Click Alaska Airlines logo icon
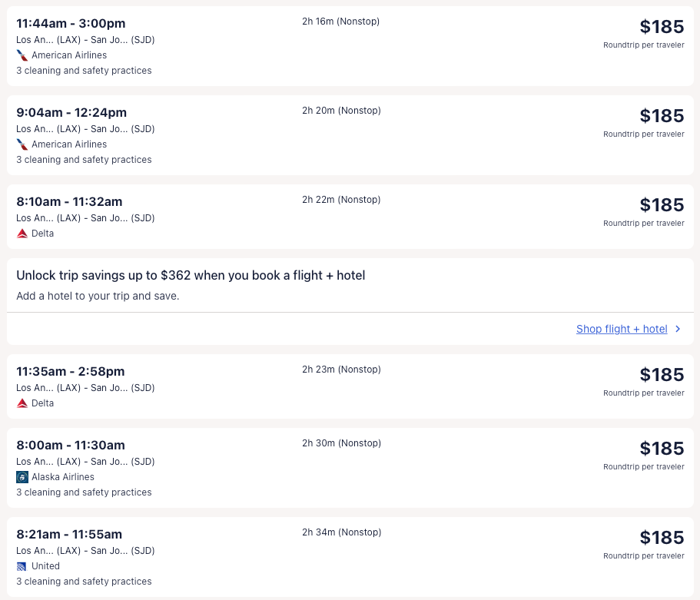The width and height of the screenshot is (700, 600). (22, 477)
